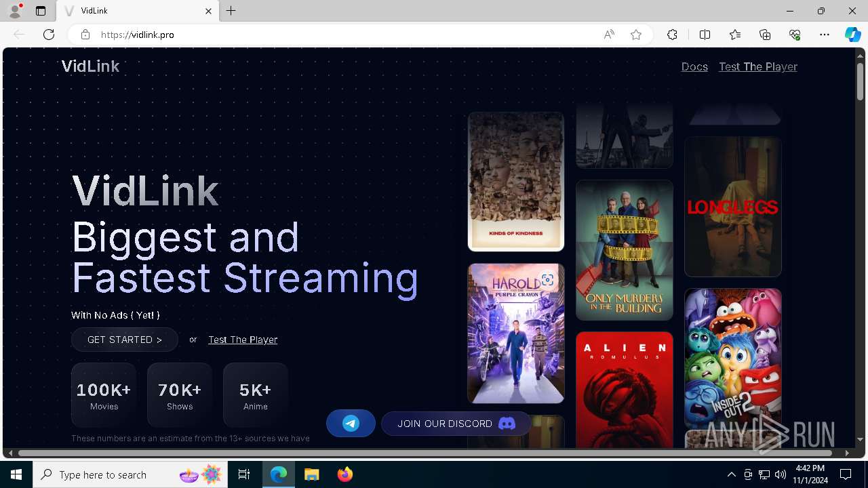View site information lock icon

(85, 35)
